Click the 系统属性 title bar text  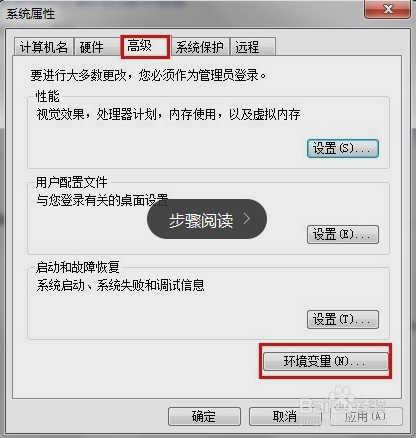tap(31, 14)
